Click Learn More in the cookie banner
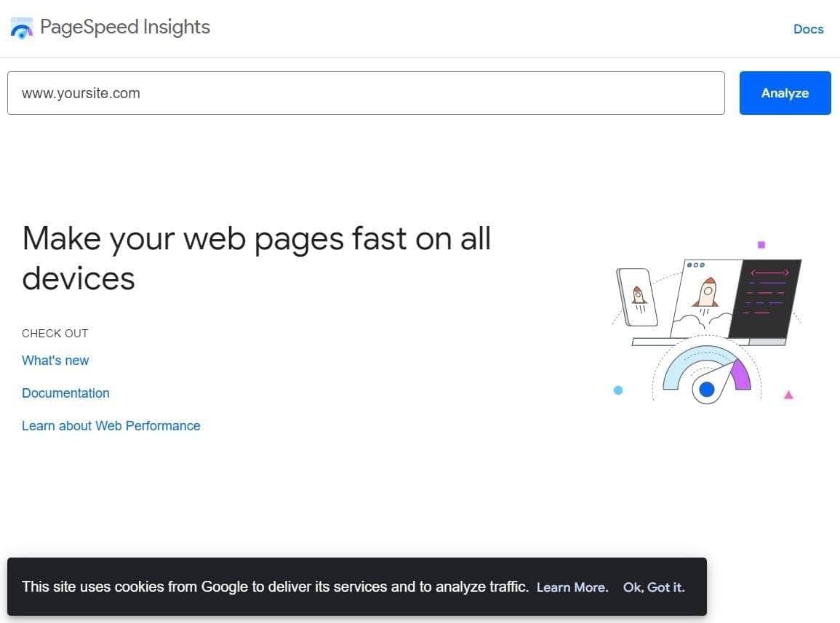Screen dimensions: 840x623 [x=572, y=587]
